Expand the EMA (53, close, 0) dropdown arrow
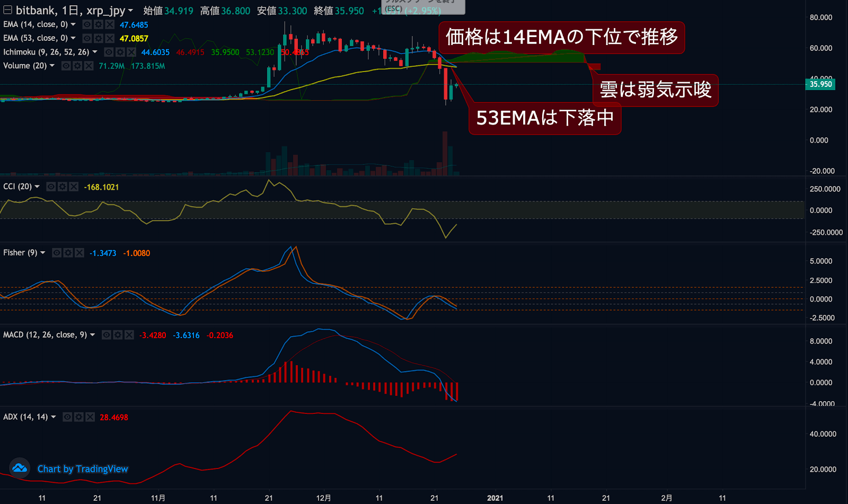Image resolution: width=848 pixels, height=504 pixels. tap(73, 38)
